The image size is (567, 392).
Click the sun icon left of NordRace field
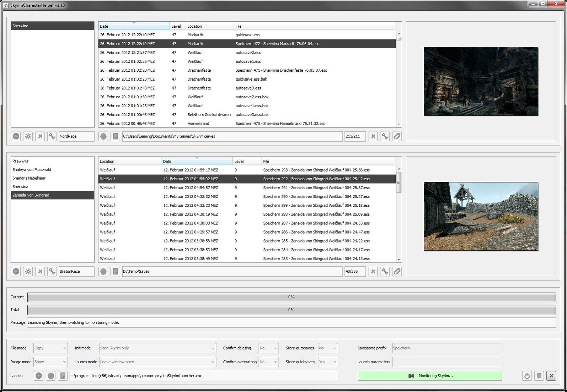(28, 136)
